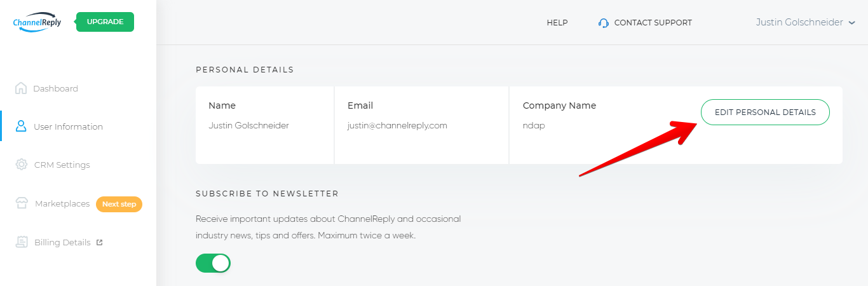
Task: Expand the Justin Golschneider account chevron
Action: tap(852, 23)
